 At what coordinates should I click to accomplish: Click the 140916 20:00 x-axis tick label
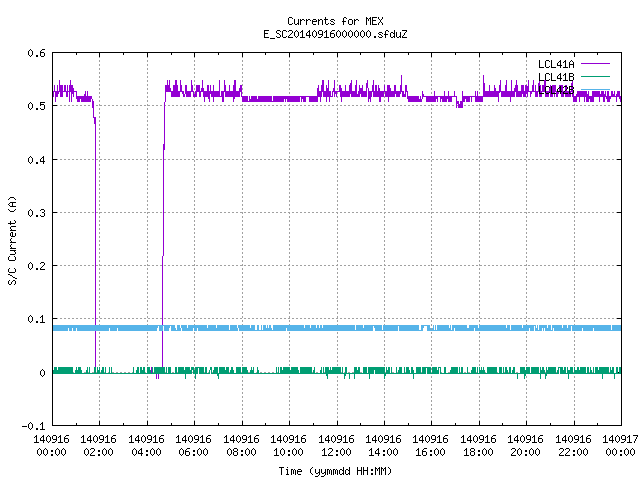tap(525, 446)
